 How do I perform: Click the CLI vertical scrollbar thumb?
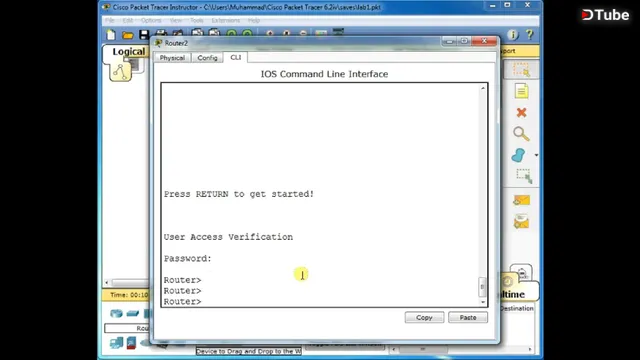tap(482, 287)
